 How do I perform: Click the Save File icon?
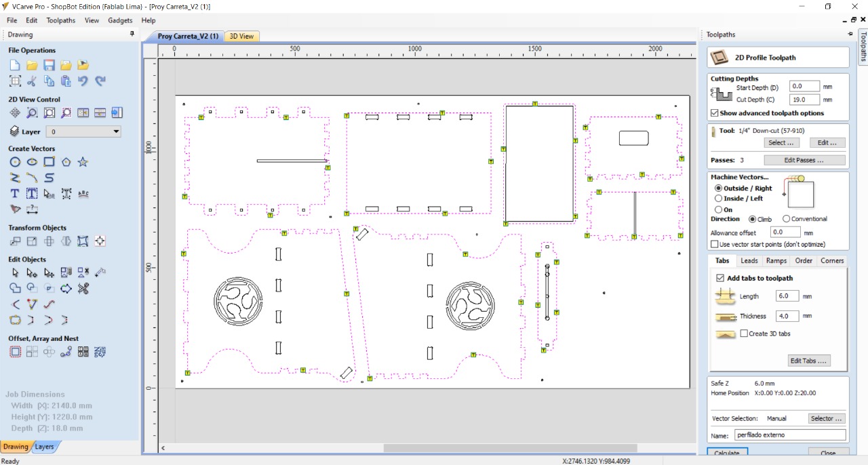click(49, 65)
